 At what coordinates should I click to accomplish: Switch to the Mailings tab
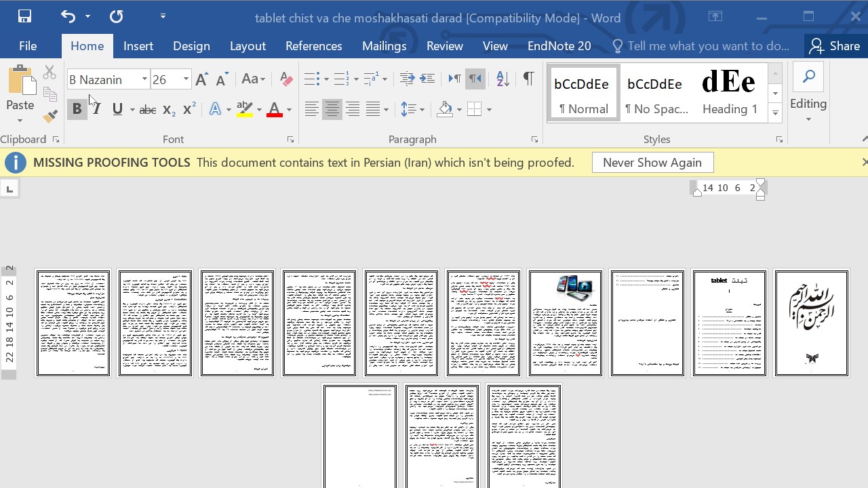(384, 46)
